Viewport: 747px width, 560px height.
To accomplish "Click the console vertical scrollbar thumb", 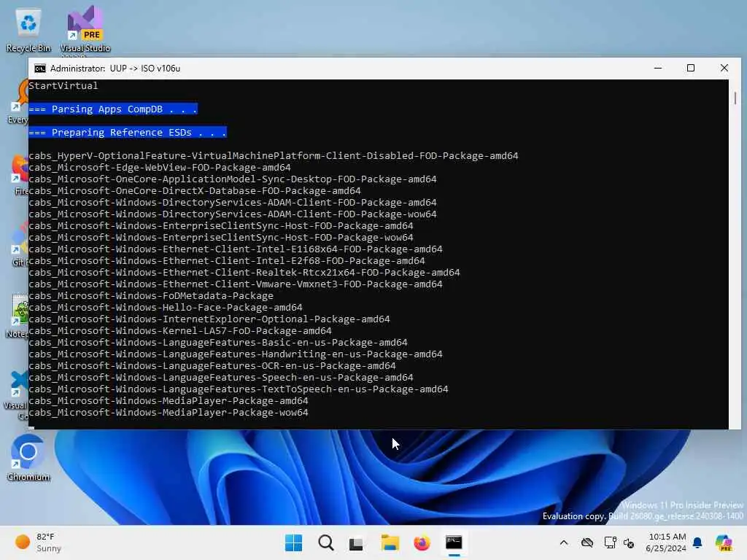I will point(735,98).
